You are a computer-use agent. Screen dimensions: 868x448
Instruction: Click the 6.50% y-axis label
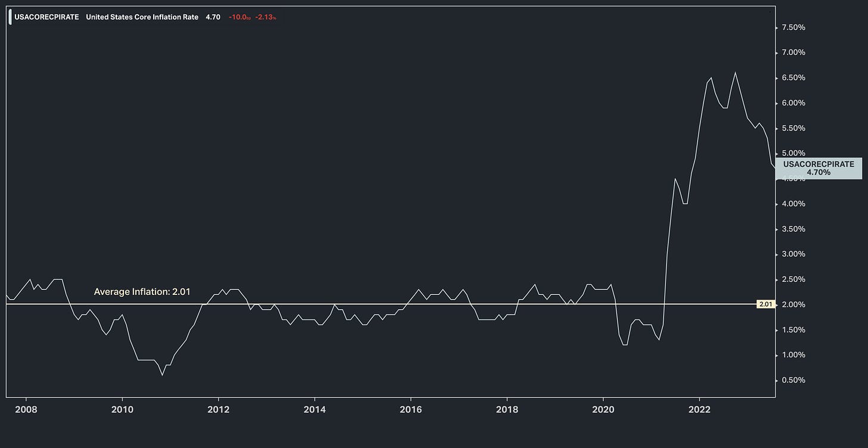pos(792,78)
